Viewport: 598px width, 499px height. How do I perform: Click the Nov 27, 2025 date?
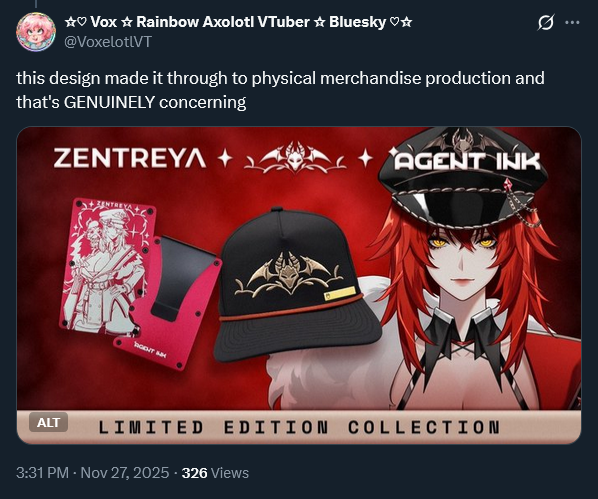[x=125, y=473]
